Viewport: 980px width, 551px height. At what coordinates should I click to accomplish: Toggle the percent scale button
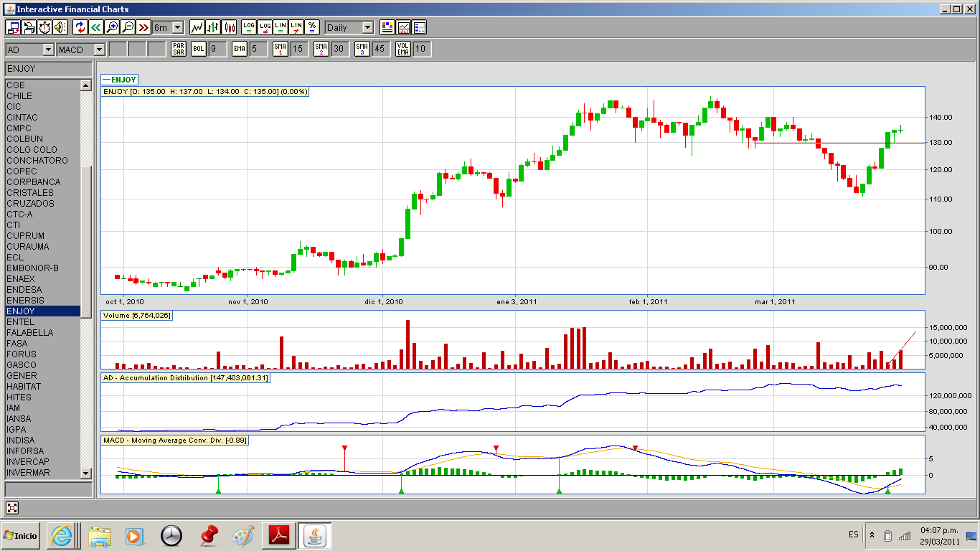(312, 27)
